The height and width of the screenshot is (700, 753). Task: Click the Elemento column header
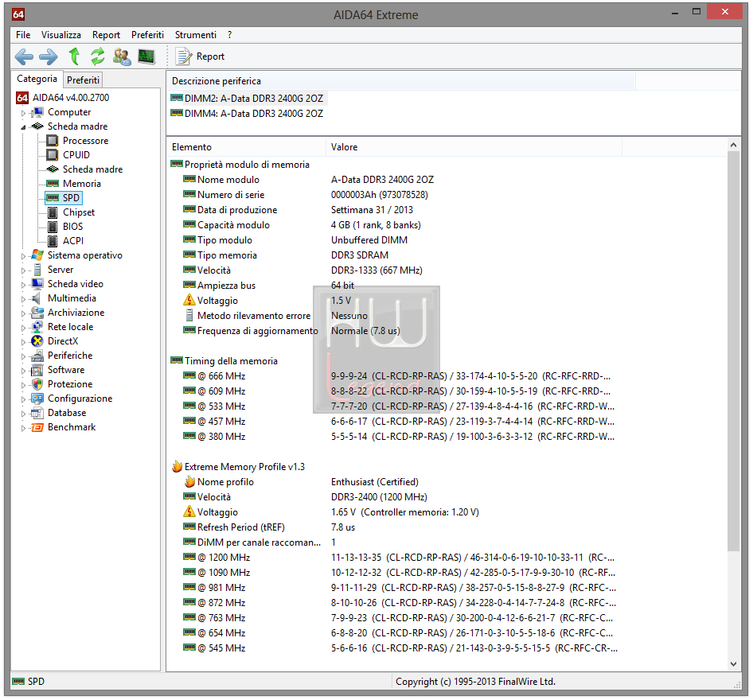click(x=247, y=147)
